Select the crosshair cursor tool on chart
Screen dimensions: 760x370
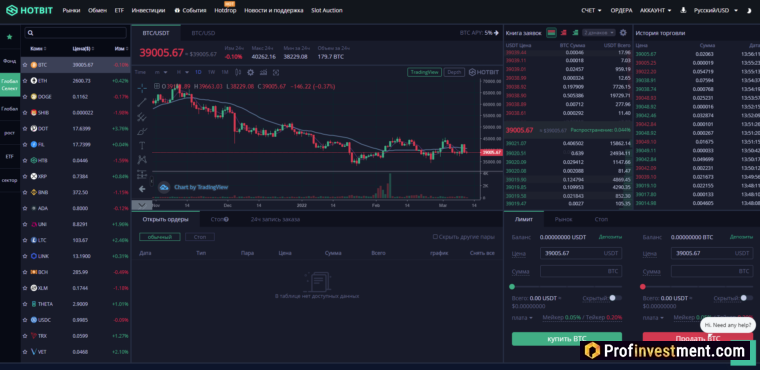point(142,88)
